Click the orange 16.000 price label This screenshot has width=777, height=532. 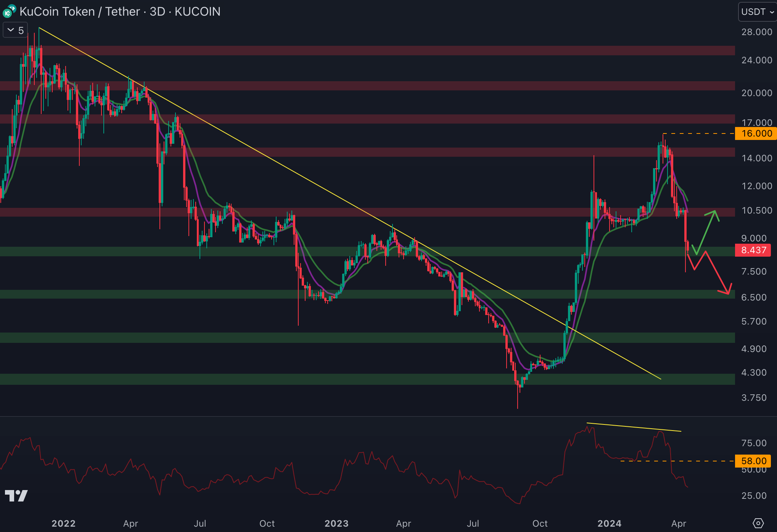click(x=756, y=133)
